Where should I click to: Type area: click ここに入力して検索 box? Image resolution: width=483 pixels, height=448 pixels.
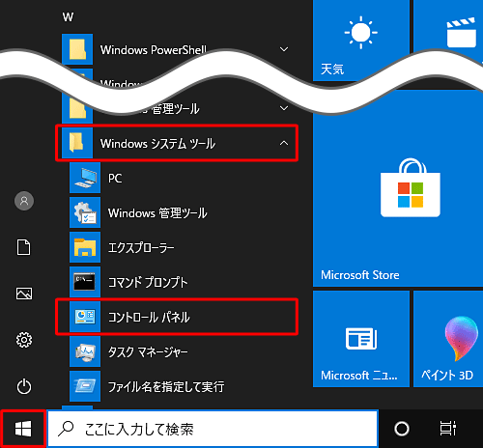pos(213,429)
